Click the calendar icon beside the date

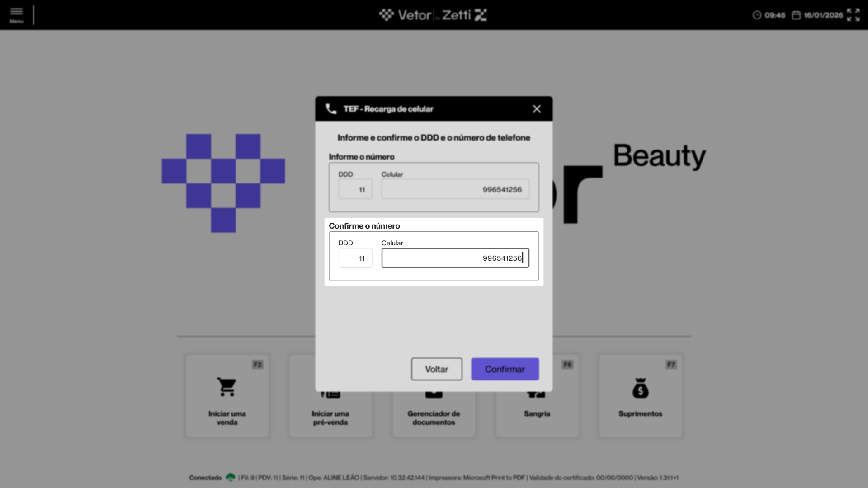[x=796, y=15]
